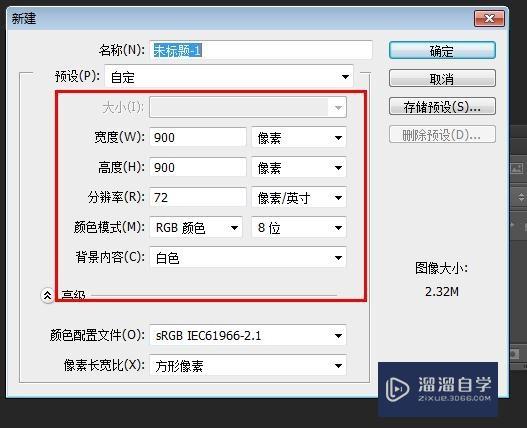Open the 8 位 bit depth dropdown
The width and height of the screenshot is (527, 428).
click(299, 228)
